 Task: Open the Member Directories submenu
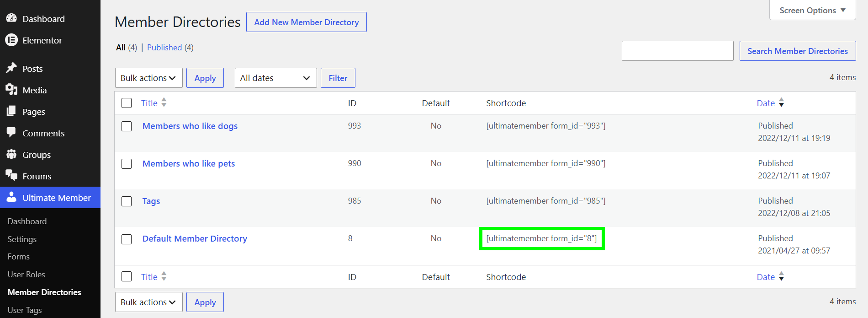tap(44, 292)
